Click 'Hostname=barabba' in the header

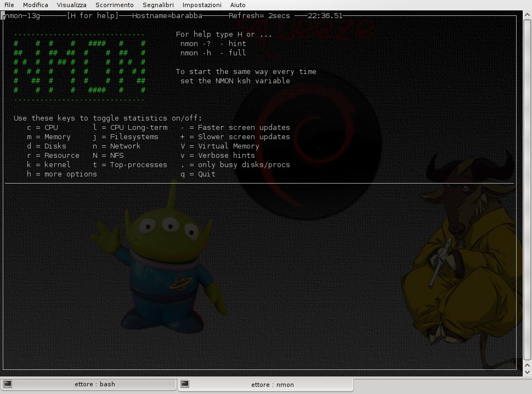click(x=167, y=15)
